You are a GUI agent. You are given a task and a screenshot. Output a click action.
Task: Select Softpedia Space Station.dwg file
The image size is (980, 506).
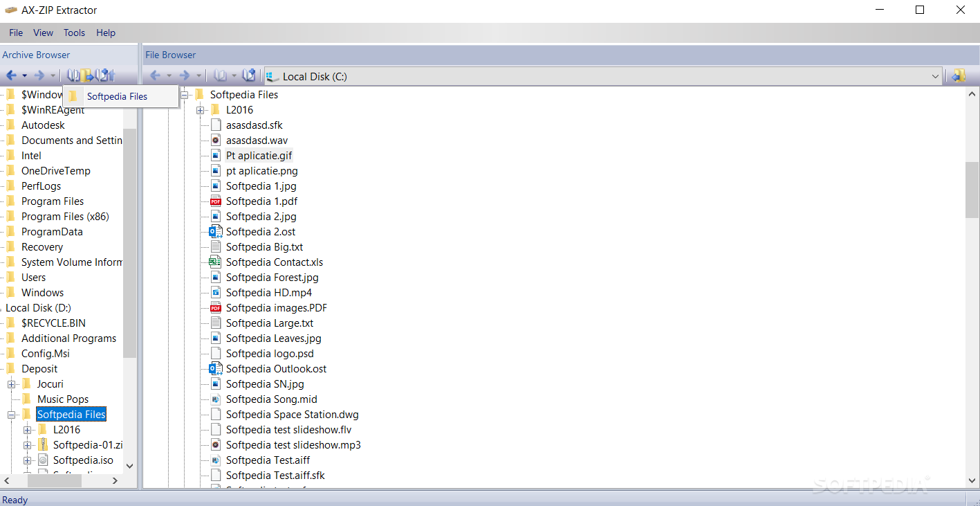[x=292, y=415]
